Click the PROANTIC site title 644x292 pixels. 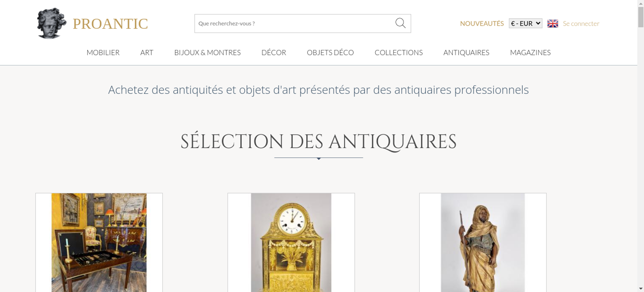(x=110, y=24)
